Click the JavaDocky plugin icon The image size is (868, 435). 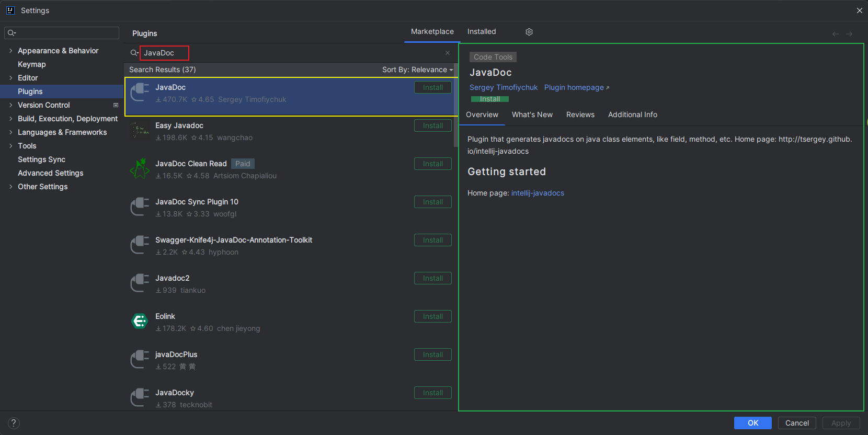[140, 398]
